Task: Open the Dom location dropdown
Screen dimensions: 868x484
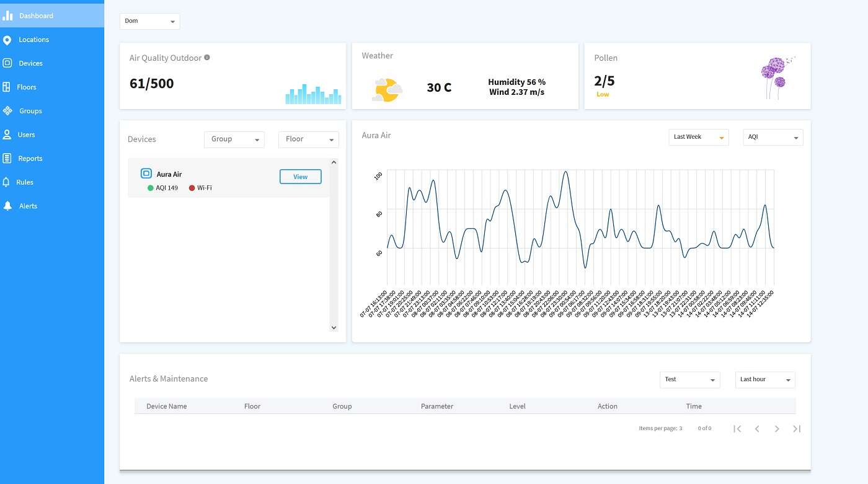Action: pyautogui.click(x=149, y=21)
